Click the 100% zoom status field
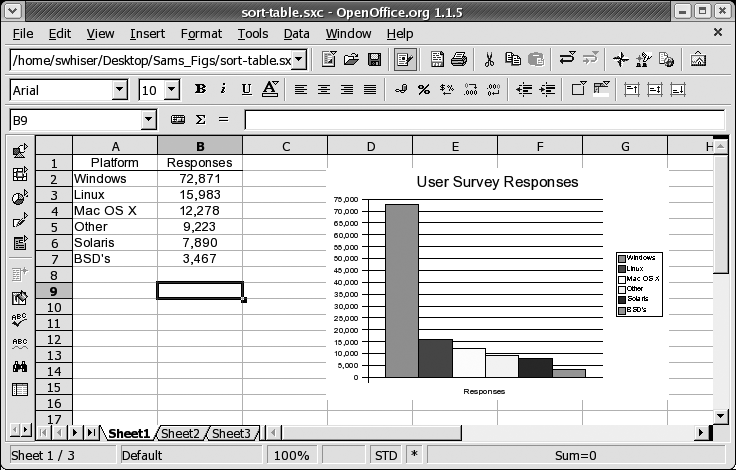Viewport: 736px width, 470px height. pos(291,455)
